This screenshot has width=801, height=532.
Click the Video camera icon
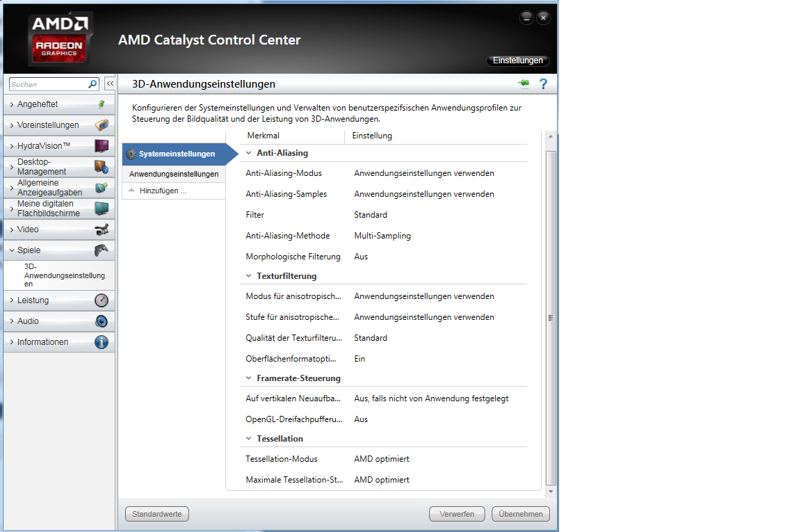[x=102, y=229]
